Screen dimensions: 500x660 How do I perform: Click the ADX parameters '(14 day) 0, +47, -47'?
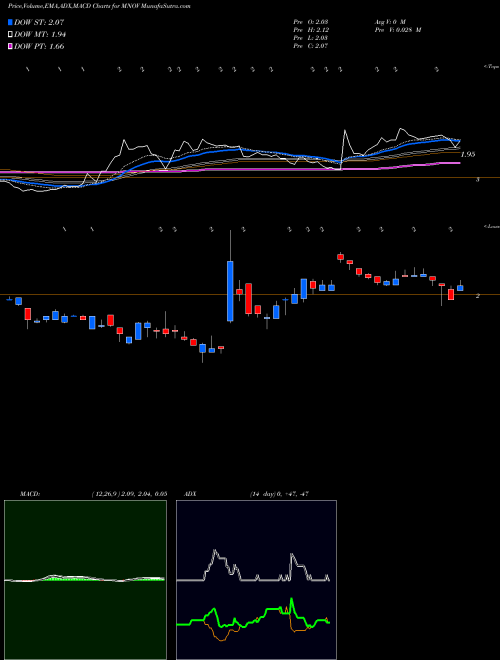pos(279,494)
